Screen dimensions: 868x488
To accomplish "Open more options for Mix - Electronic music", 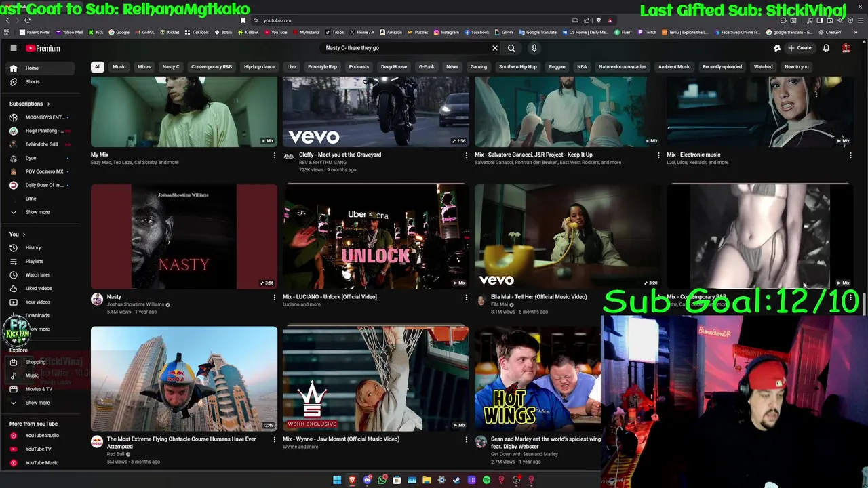I will (x=850, y=155).
